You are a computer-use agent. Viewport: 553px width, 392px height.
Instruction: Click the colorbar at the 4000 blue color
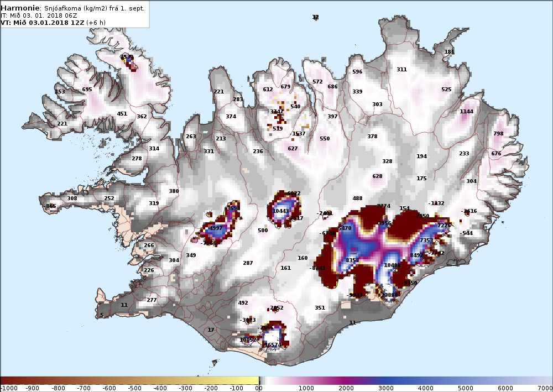click(x=426, y=380)
